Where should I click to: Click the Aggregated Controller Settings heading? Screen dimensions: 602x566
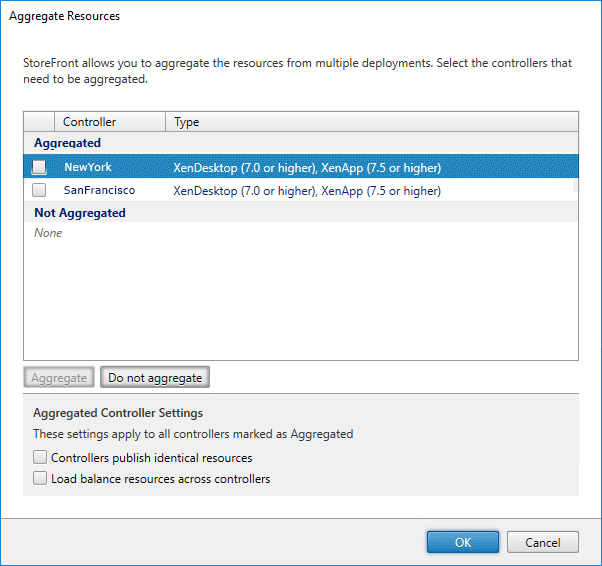coord(118,413)
